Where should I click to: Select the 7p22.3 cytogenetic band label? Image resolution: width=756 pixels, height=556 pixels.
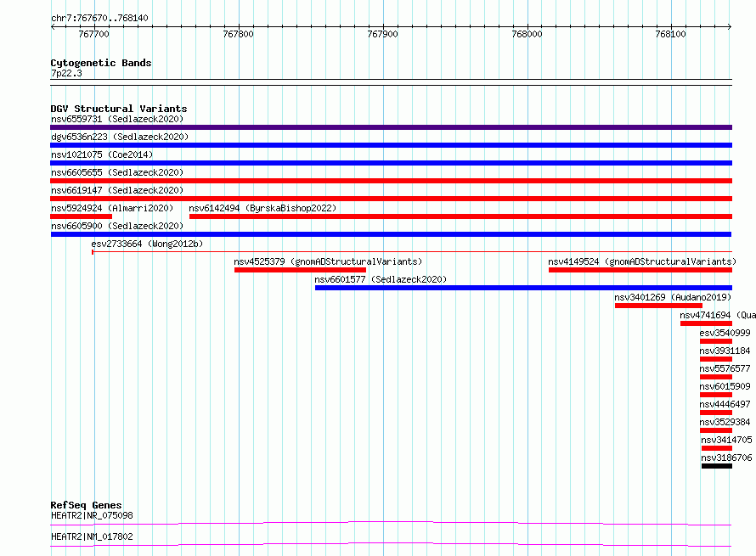[66, 73]
